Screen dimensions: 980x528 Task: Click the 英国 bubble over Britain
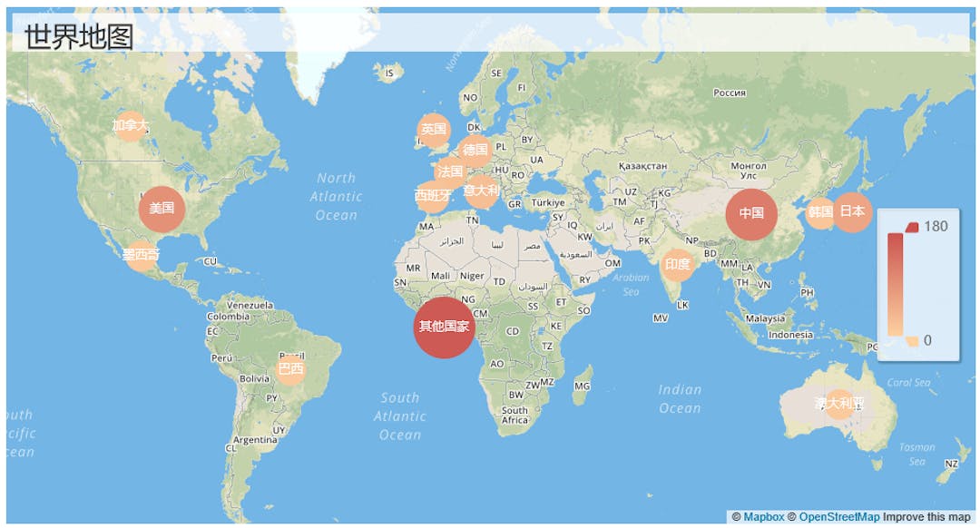432,129
